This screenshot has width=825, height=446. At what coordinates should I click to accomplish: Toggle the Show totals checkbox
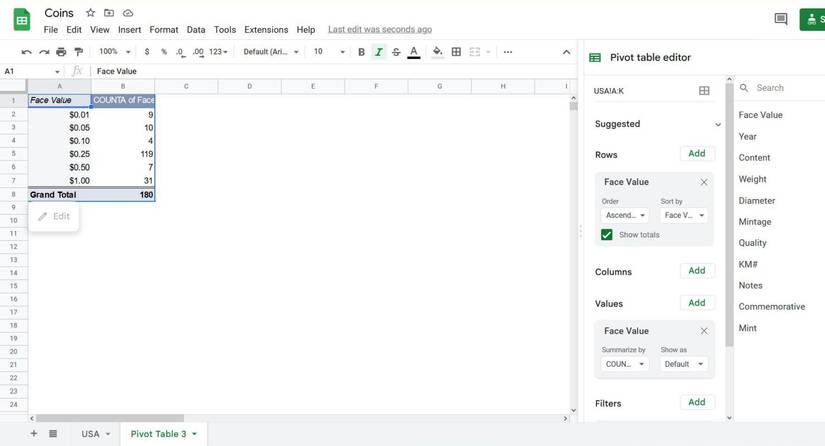pos(607,235)
